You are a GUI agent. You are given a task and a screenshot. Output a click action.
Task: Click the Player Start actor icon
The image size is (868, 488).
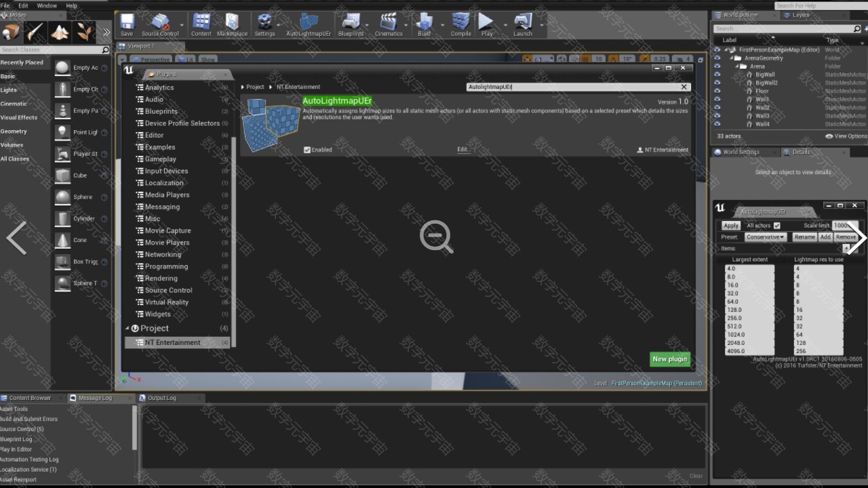[x=62, y=154]
